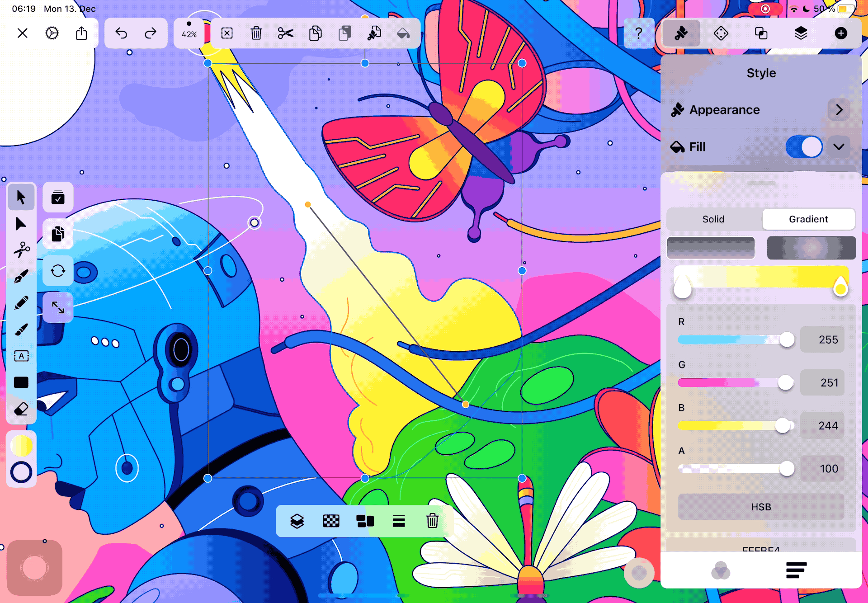Tap layers icon in bottom quick bar
Image resolution: width=868 pixels, height=603 pixels.
297,521
